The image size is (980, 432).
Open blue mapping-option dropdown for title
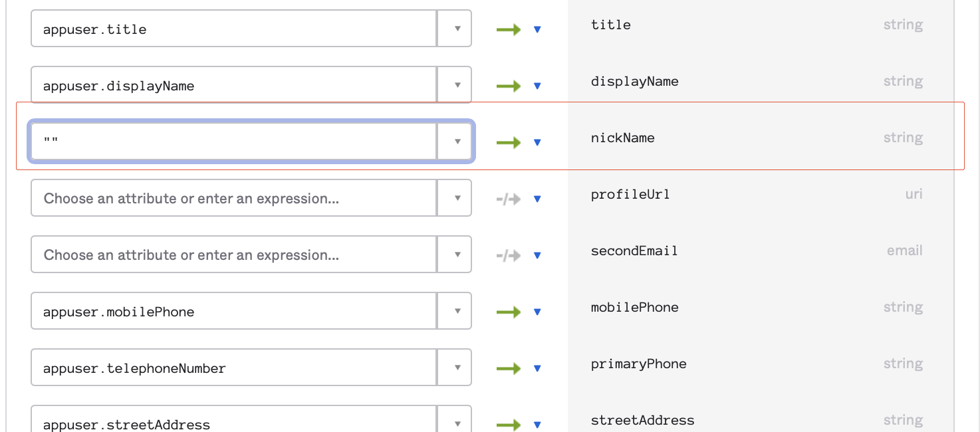(538, 30)
